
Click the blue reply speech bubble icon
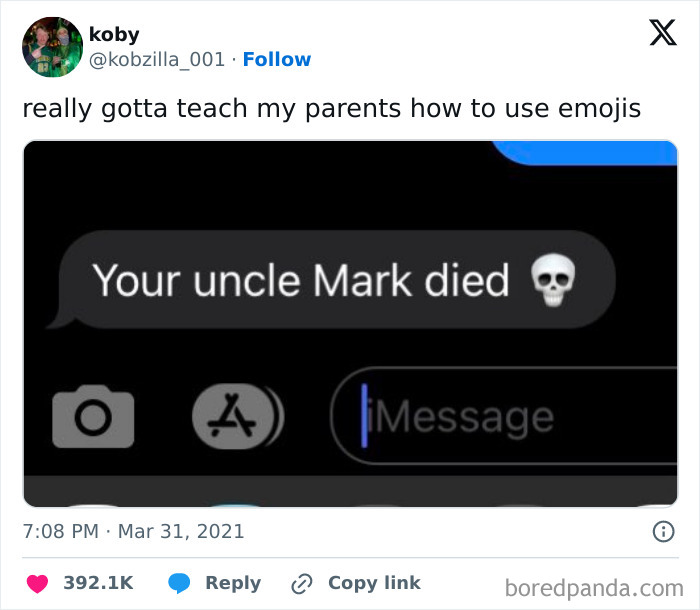point(179,583)
